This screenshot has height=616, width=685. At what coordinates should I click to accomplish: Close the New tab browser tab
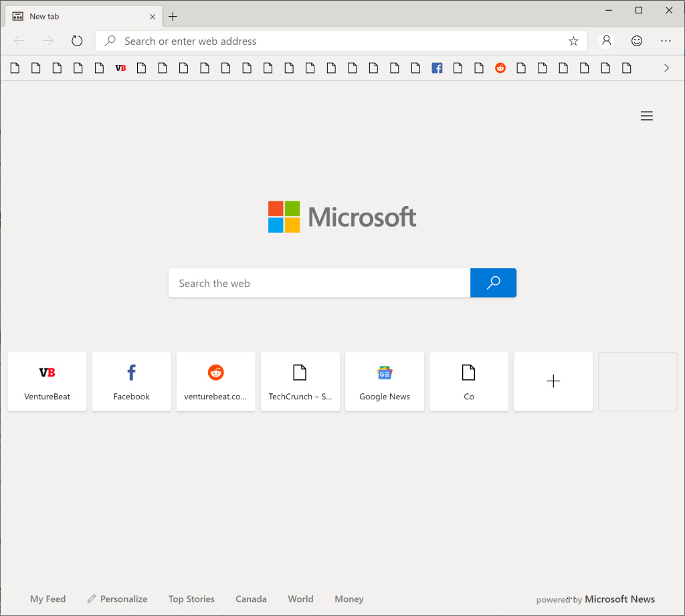tap(153, 16)
